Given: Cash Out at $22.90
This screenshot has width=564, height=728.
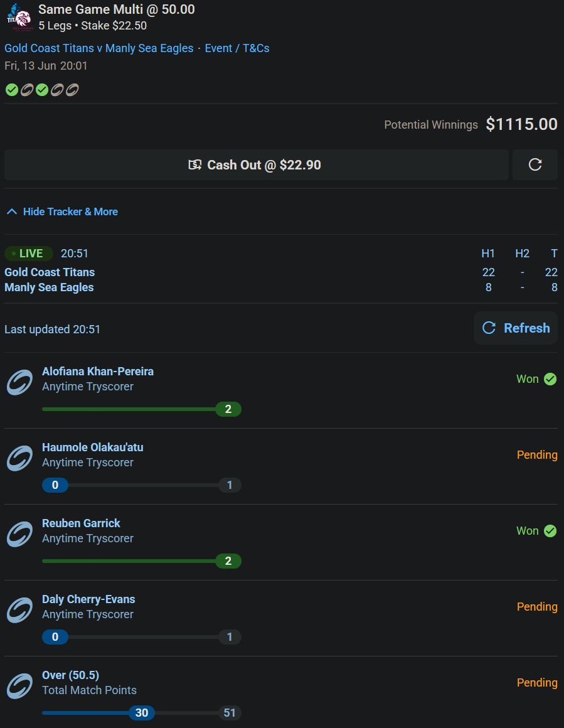Looking at the screenshot, I should pos(256,165).
